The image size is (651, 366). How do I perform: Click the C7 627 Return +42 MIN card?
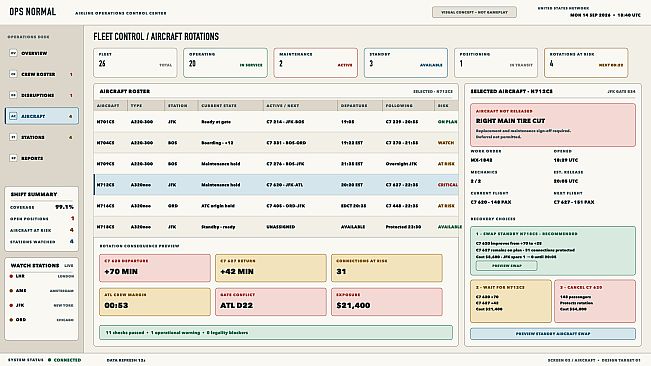(271, 268)
